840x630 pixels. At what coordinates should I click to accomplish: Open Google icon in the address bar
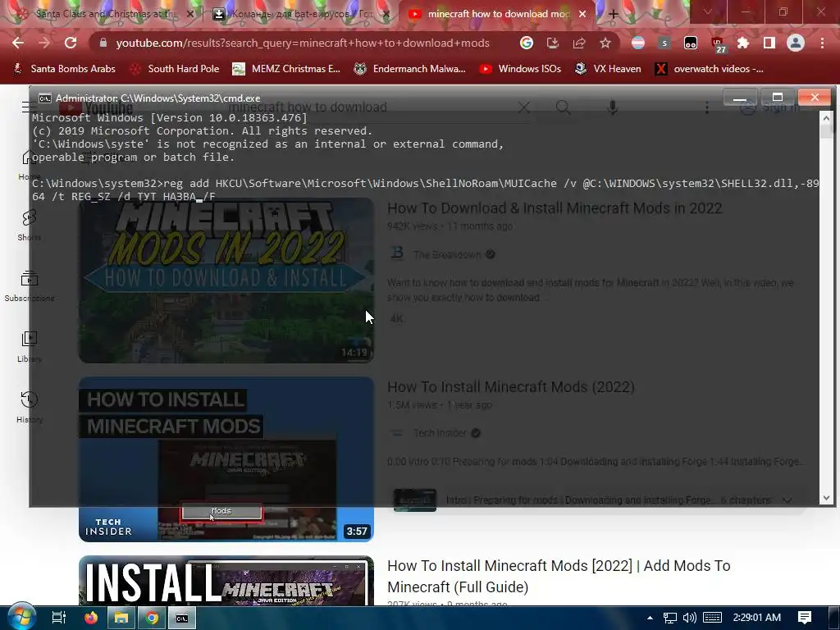click(527, 43)
